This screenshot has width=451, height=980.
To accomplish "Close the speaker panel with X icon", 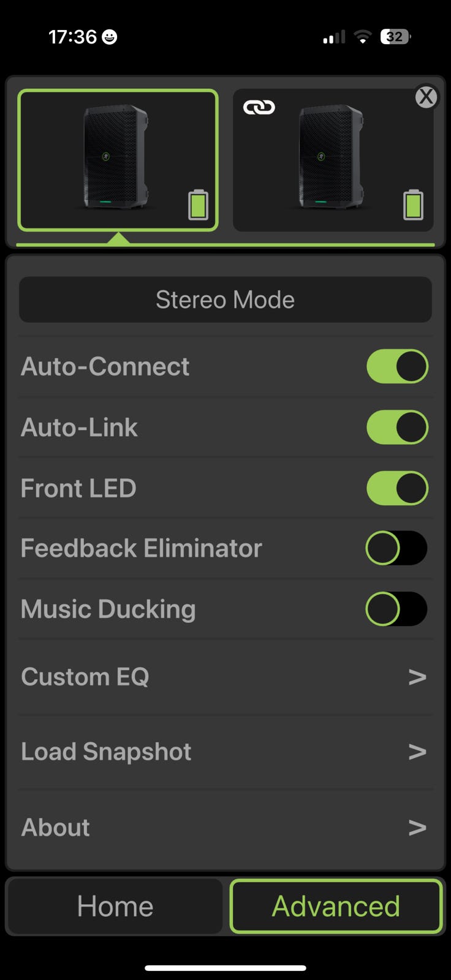I will [x=426, y=97].
